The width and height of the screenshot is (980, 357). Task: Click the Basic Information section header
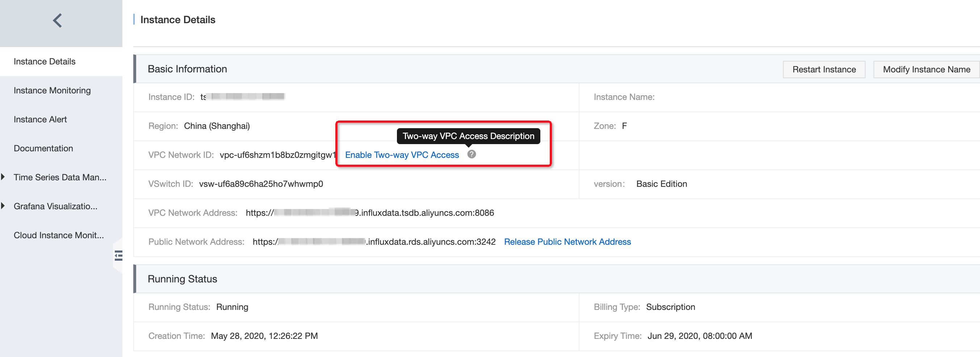coord(187,69)
